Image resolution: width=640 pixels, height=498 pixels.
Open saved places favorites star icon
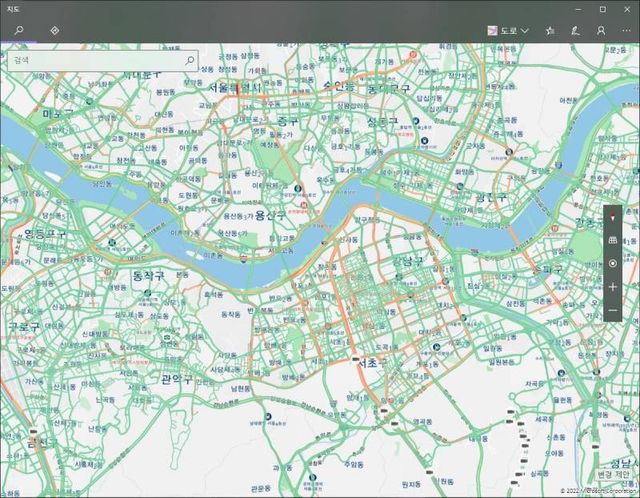pyautogui.click(x=549, y=31)
